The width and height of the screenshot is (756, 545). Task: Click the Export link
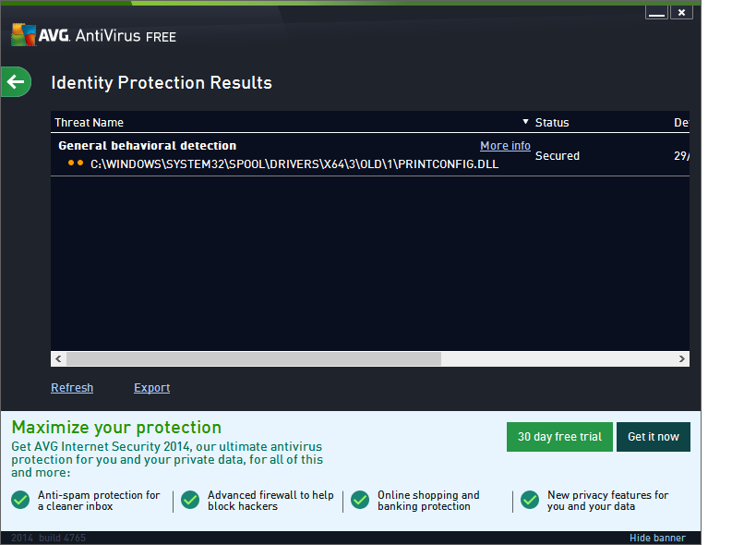[x=152, y=388]
